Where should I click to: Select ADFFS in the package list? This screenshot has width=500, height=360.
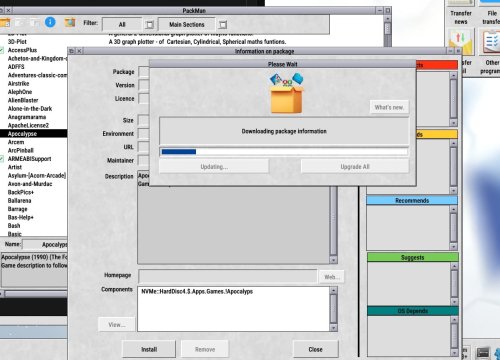16,67
